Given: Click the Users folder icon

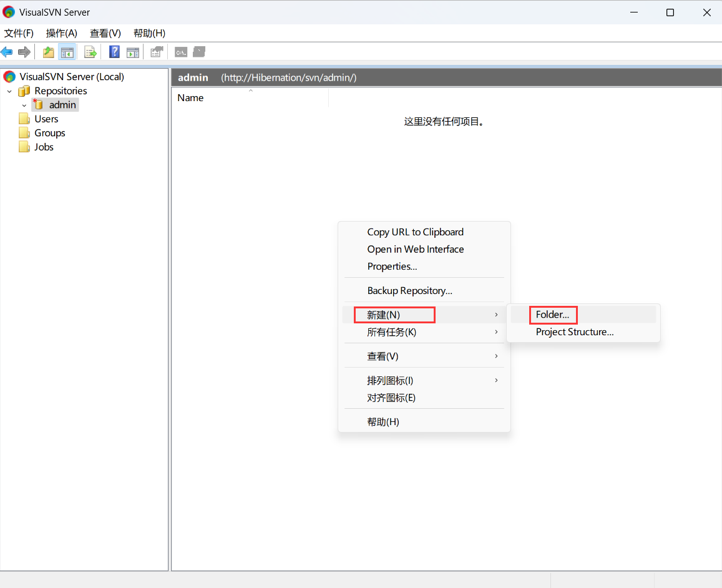Looking at the screenshot, I should 24,119.
